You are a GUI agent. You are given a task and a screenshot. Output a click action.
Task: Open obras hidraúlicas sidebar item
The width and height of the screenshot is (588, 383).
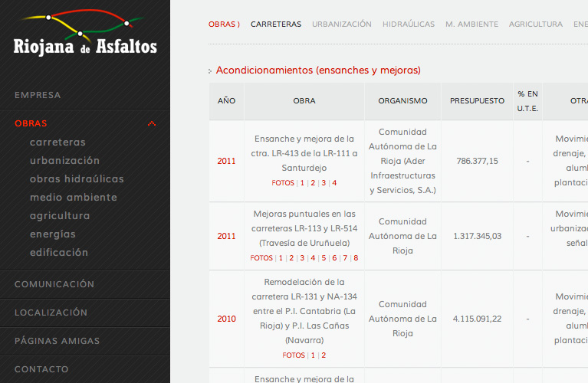pyautogui.click(x=77, y=179)
